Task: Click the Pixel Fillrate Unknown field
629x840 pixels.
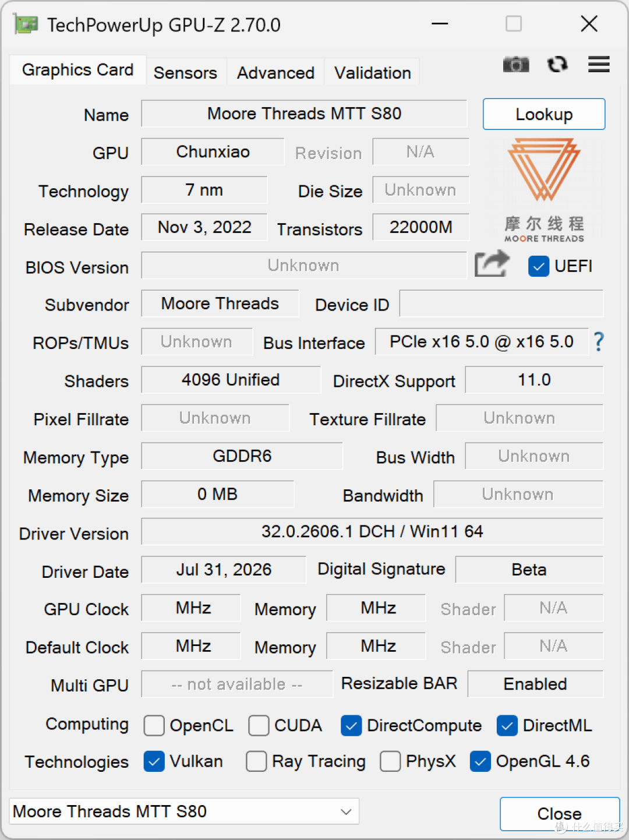Action: (215, 418)
